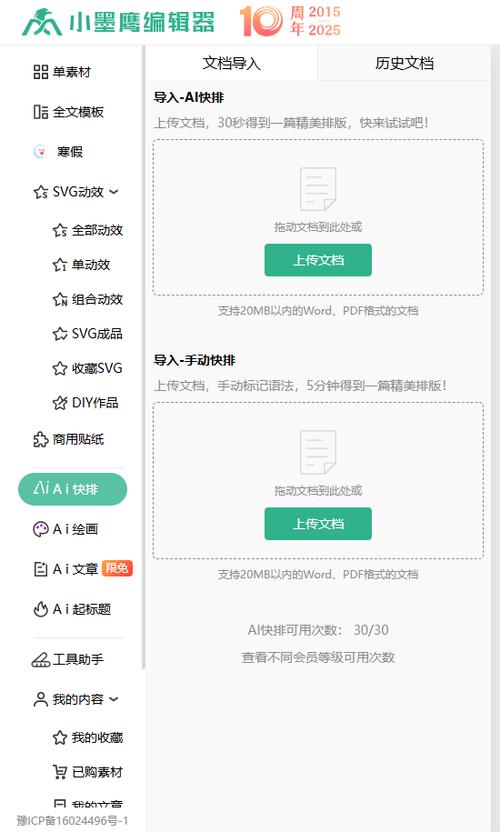This screenshot has width=500, height=832.
Task: Click document icon in 手动快排 upload area
Action: click(x=318, y=452)
